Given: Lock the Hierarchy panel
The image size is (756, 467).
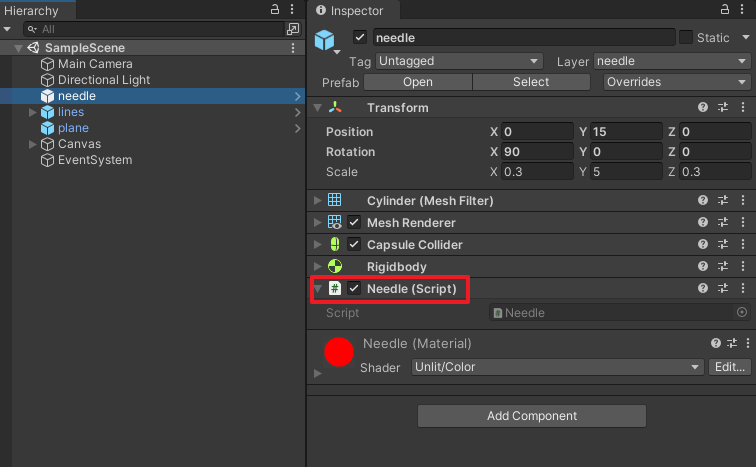Looking at the screenshot, I should (x=275, y=9).
